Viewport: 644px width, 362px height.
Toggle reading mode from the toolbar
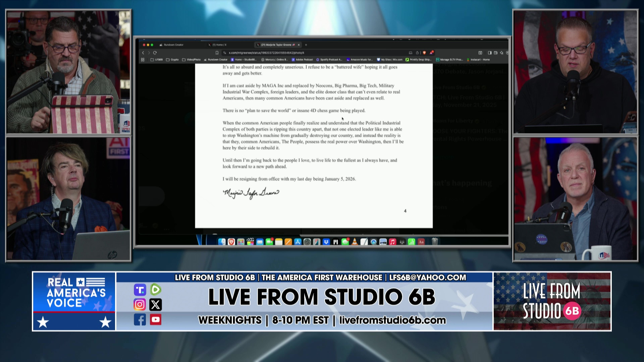pos(411,53)
